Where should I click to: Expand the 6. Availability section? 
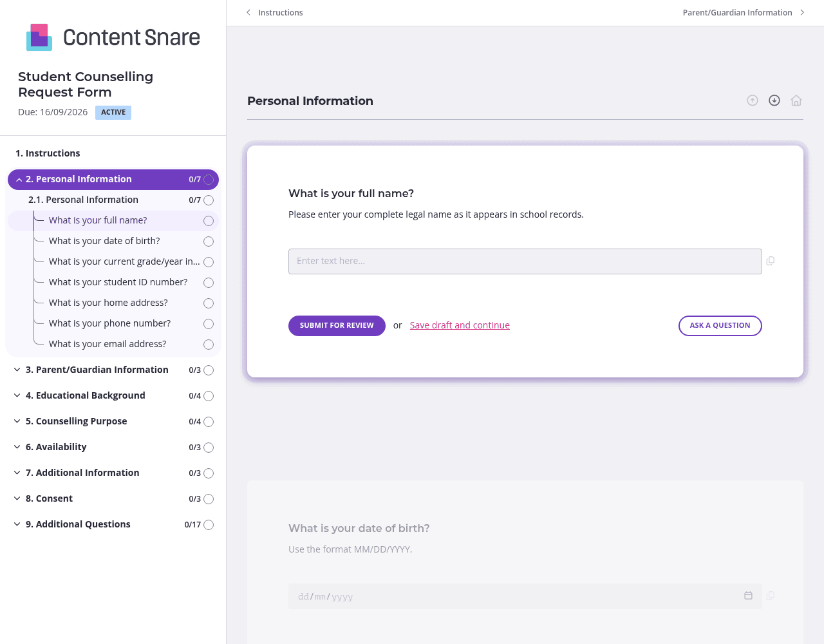(x=17, y=447)
